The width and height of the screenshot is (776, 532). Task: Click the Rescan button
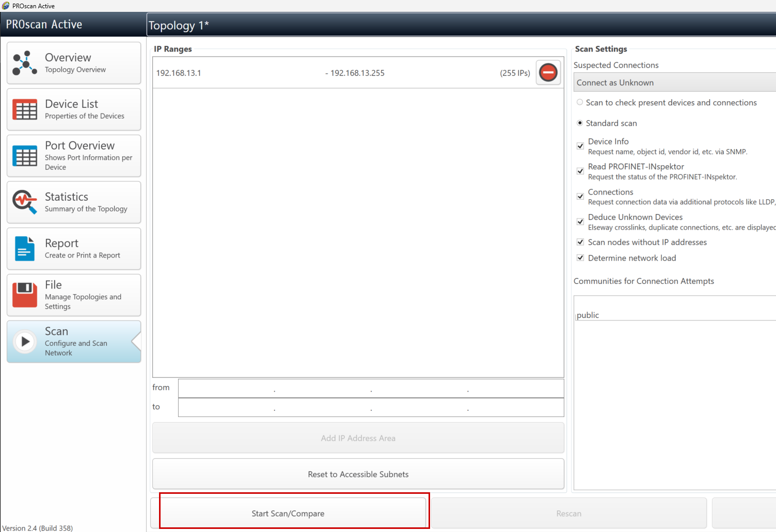tap(569, 513)
